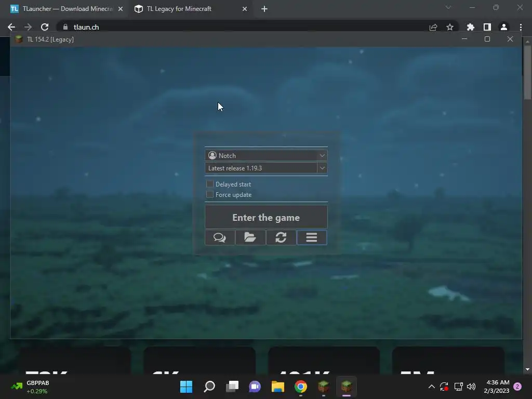Close the TL Legacy launcher window
Screen dimensions: 532x399
[x=510, y=39]
